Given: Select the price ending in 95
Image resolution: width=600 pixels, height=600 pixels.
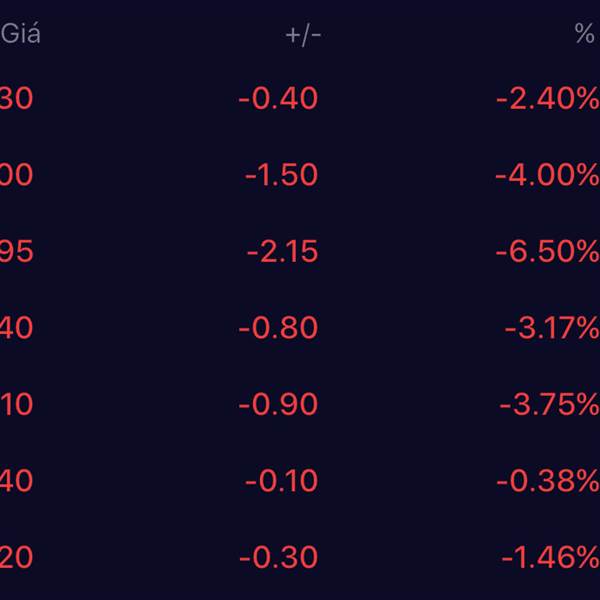Looking at the screenshot, I should tap(17, 251).
